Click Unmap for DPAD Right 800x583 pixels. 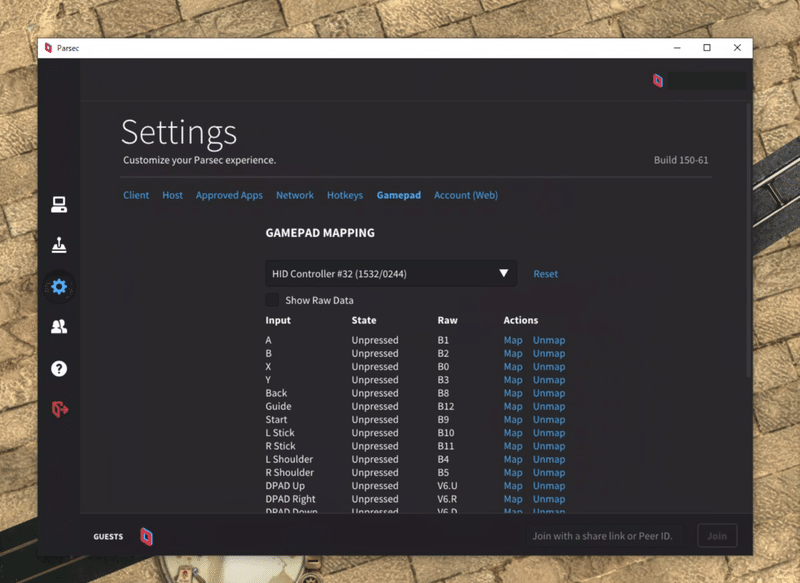click(x=549, y=499)
